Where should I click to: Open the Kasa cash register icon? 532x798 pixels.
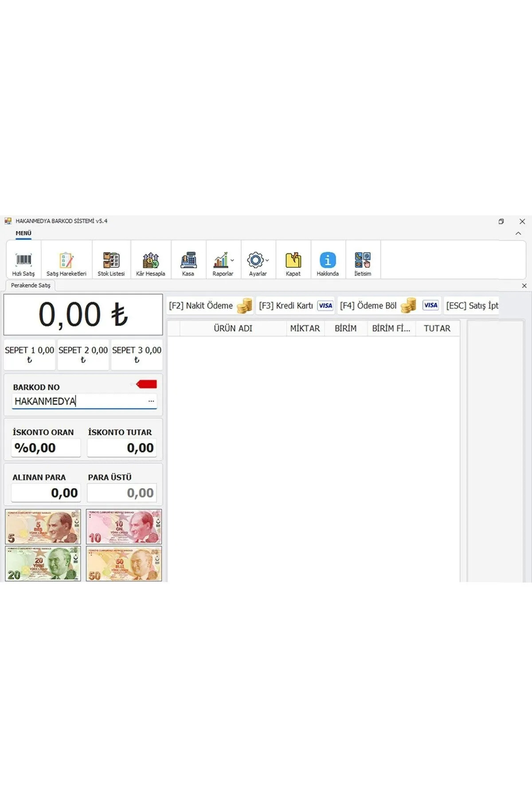tap(188, 260)
